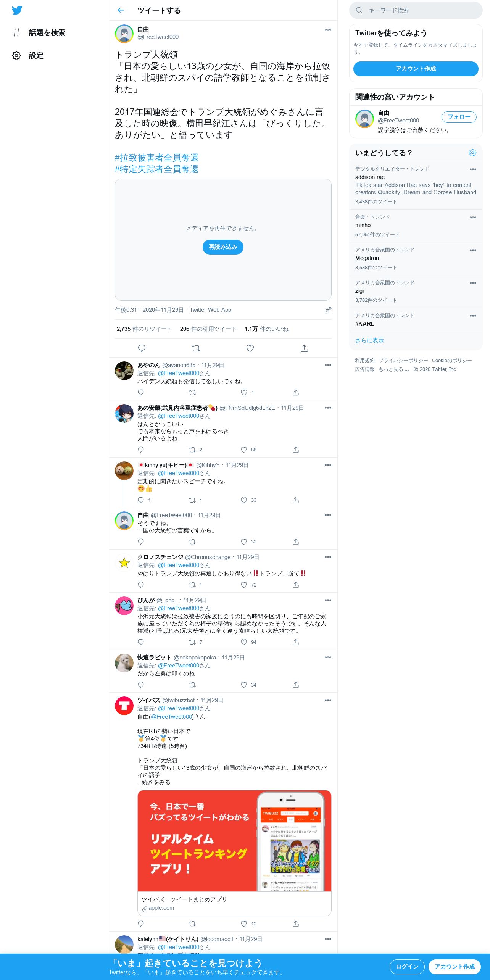Open hashtag #拉致被害者全員奪還

tap(156, 158)
